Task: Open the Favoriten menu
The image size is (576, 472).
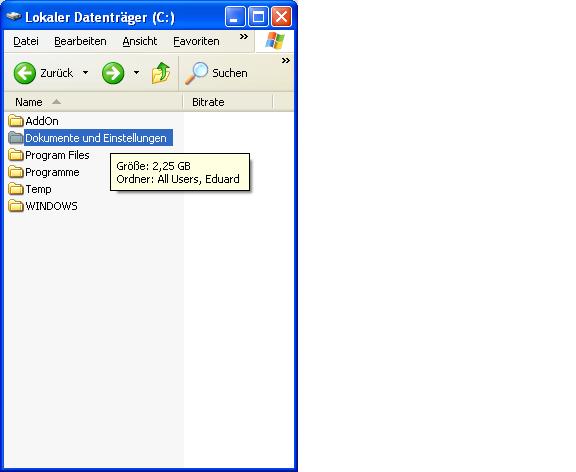Action: (x=196, y=41)
